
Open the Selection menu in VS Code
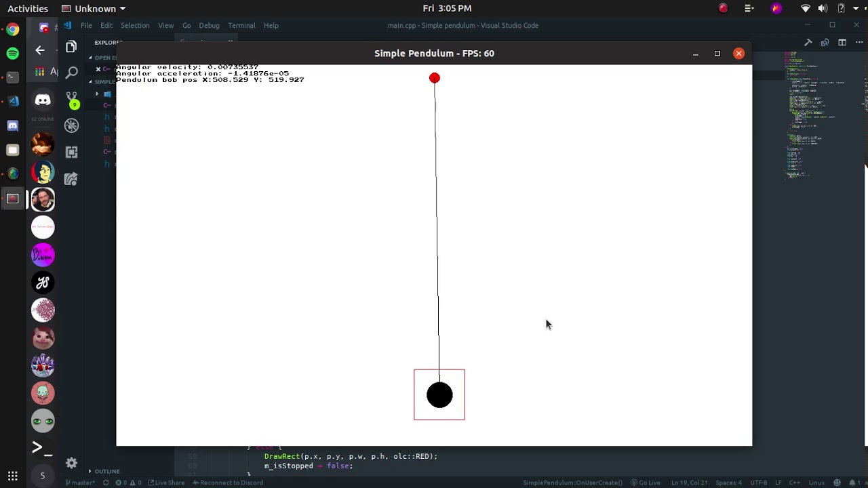tap(135, 25)
